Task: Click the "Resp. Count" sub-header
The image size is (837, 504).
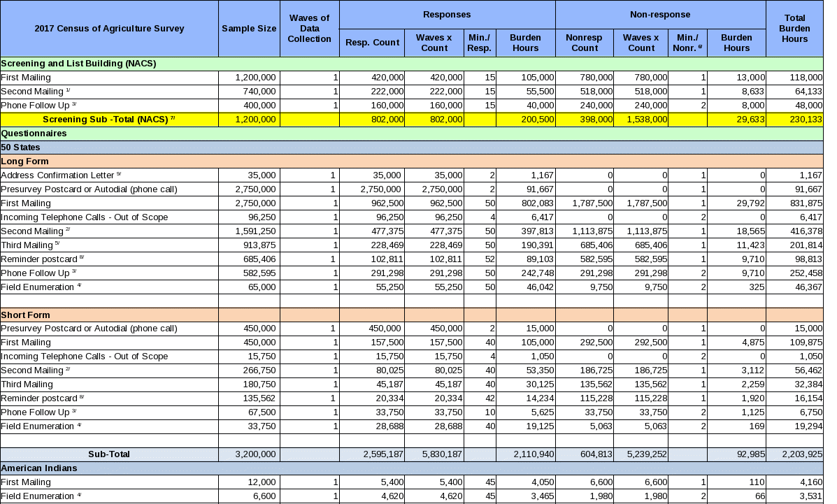Action: click(x=372, y=43)
